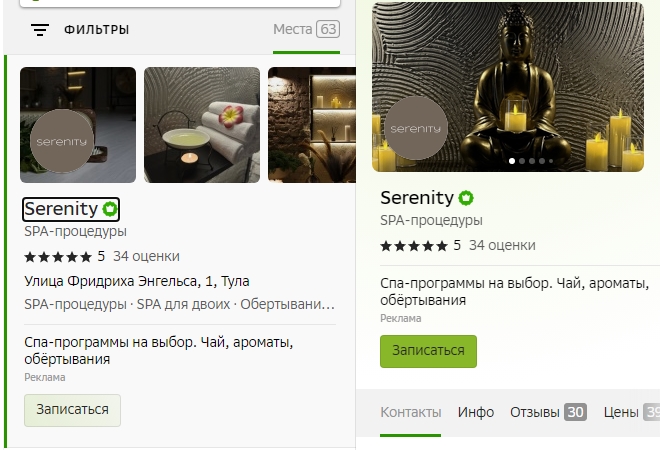
Task: Select the second carousel dot indicator
Action: [522, 161]
